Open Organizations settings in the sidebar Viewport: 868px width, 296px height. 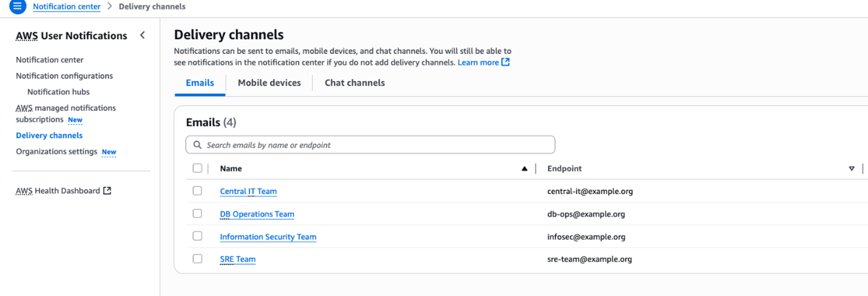click(56, 152)
